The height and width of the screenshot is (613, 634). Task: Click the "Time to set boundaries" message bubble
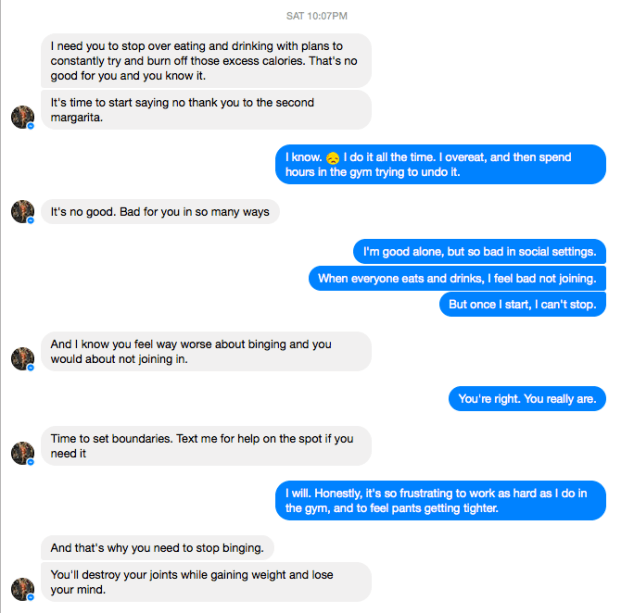coord(206,446)
